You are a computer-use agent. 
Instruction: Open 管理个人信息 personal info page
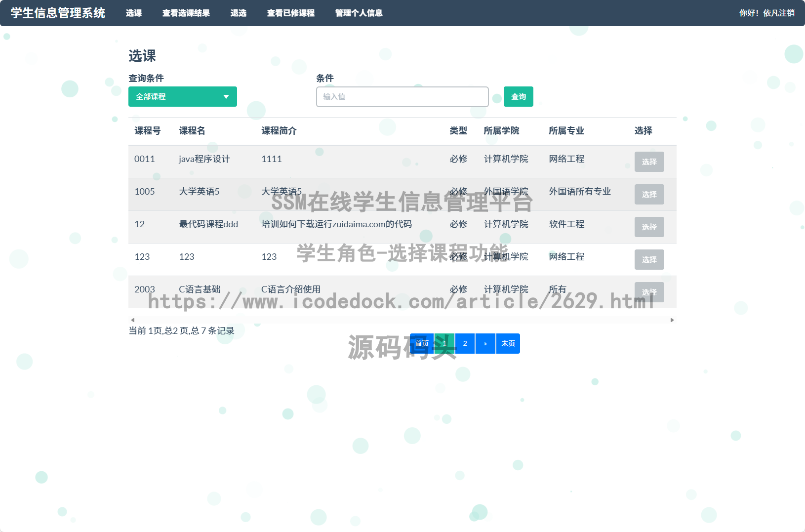359,13
